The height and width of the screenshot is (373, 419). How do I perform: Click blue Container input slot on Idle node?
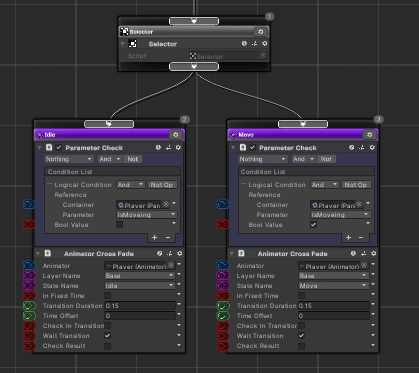[29, 204]
